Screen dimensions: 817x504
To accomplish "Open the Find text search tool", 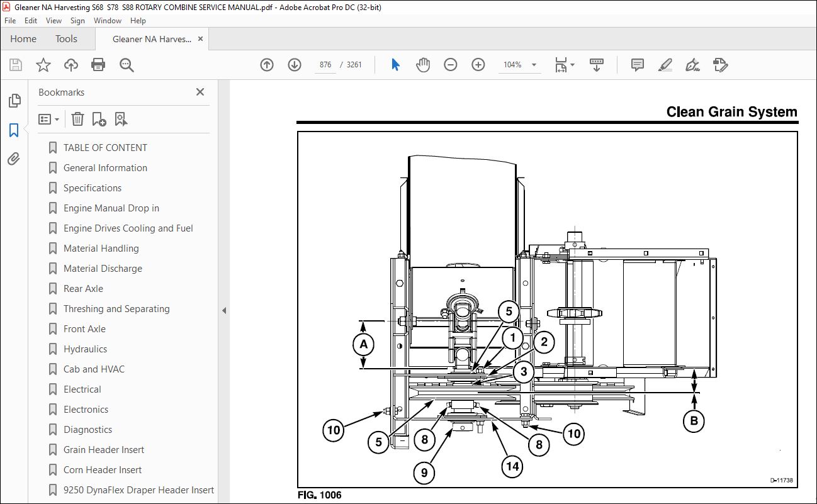I will coord(127,65).
